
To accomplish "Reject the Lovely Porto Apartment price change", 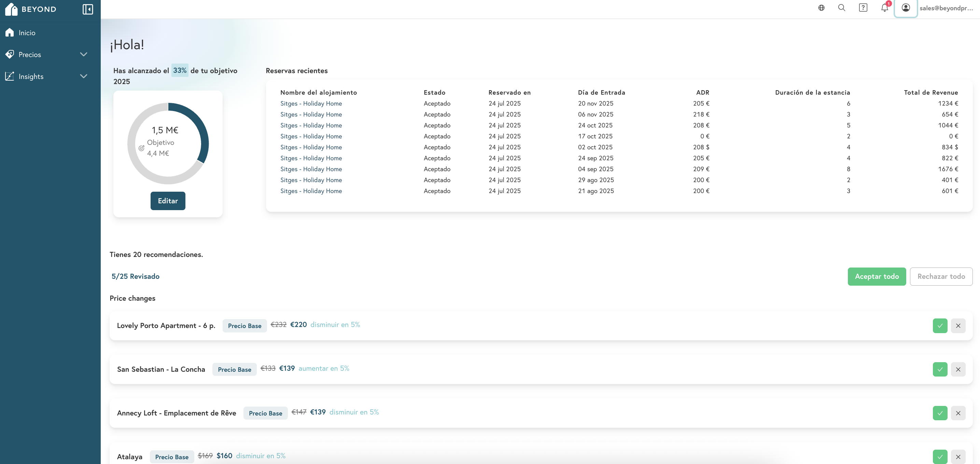I will pyautogui.click(x=958, y=326).
